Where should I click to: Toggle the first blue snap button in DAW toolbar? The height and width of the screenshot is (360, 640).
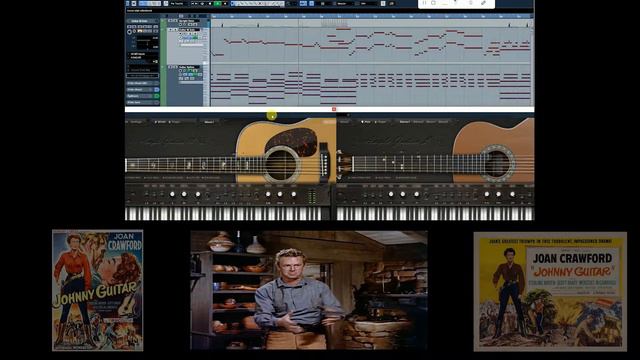303,4
